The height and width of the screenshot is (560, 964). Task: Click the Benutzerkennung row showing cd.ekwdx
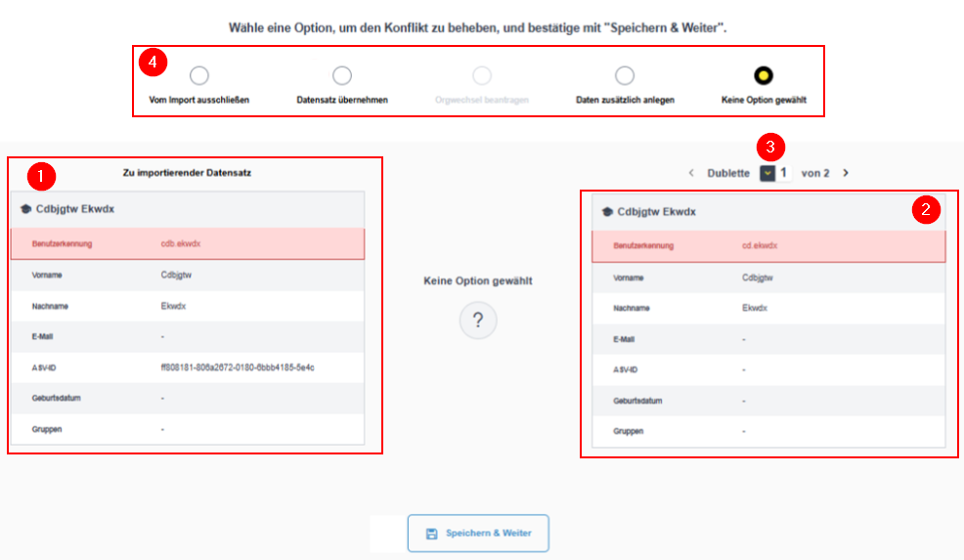pos(768,246)
